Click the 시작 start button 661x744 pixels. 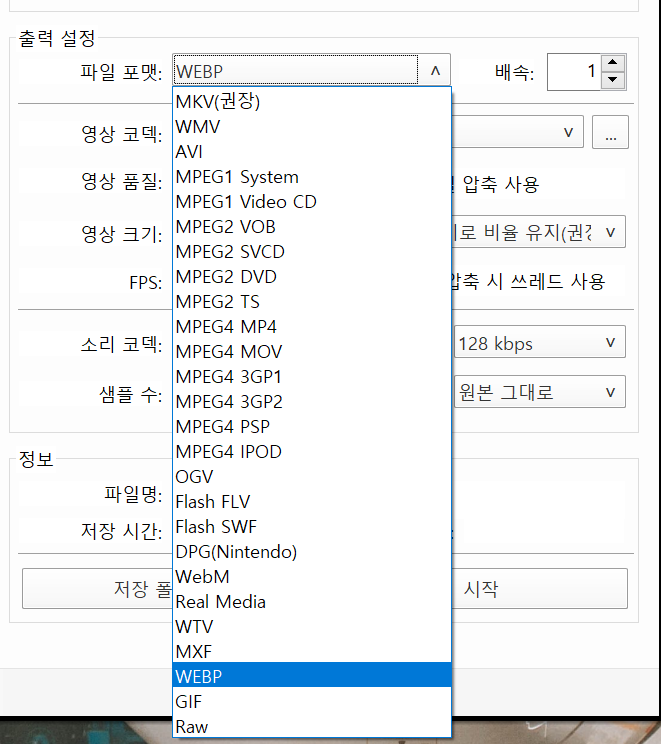(x=539, y=588)
